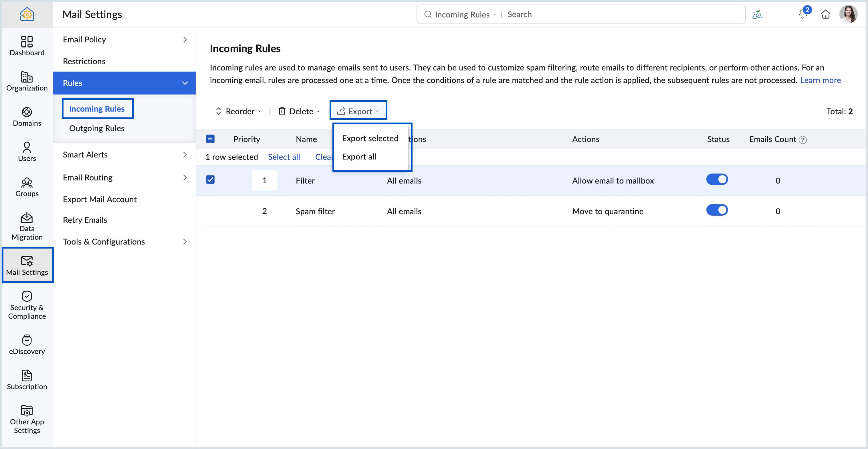Open Incoming Rules submenu item
This screenshot has width=868, height=449.
97,109
